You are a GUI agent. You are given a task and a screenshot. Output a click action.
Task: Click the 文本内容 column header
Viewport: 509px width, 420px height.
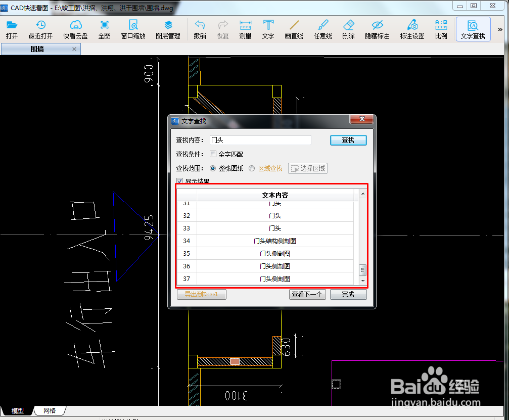(x=275, y=195)
